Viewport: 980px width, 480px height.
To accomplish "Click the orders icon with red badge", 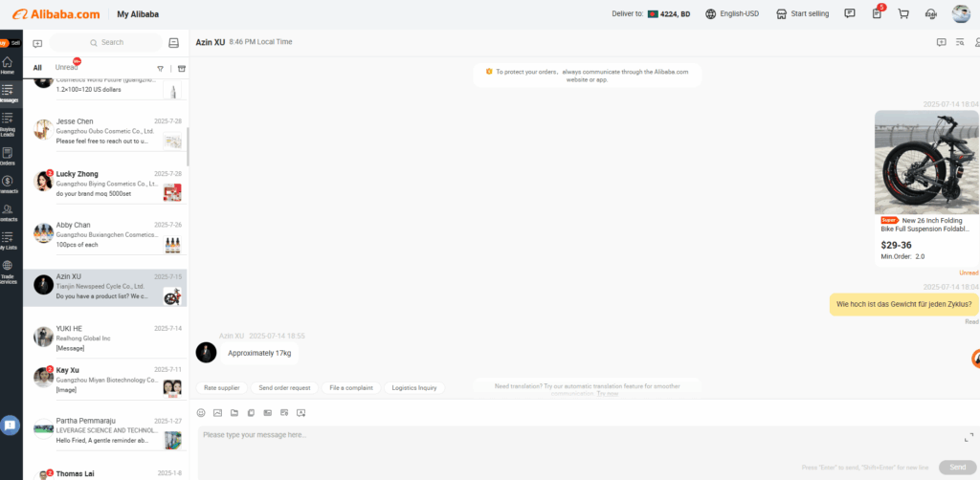I will click(x=877, y=14).
